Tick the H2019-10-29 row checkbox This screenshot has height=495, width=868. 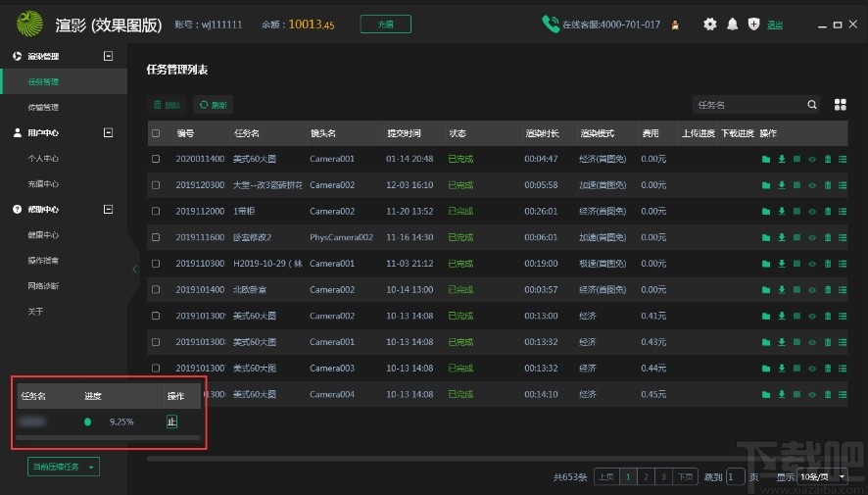pyautogui.click(x=156, y=264)
